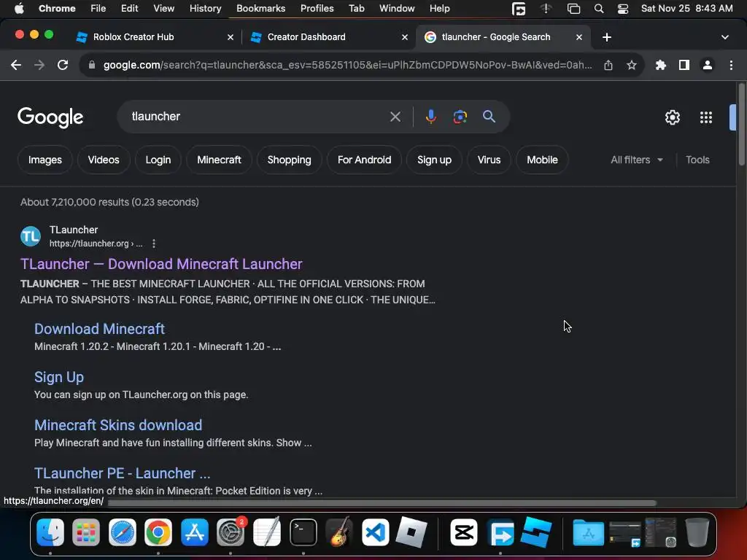747x560 pixels.
Task: Click the vertical page scrollbar
Action: pyautogui.click(x=742, y=125)
